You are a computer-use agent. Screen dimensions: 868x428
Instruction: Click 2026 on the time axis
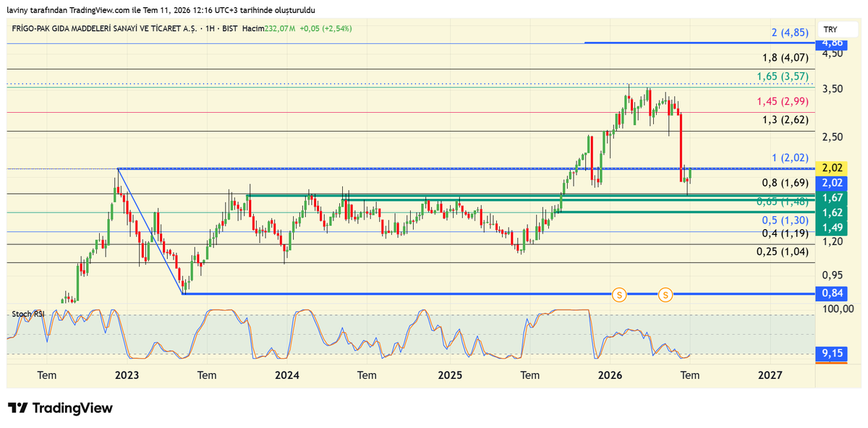click(x=610, y=375)
